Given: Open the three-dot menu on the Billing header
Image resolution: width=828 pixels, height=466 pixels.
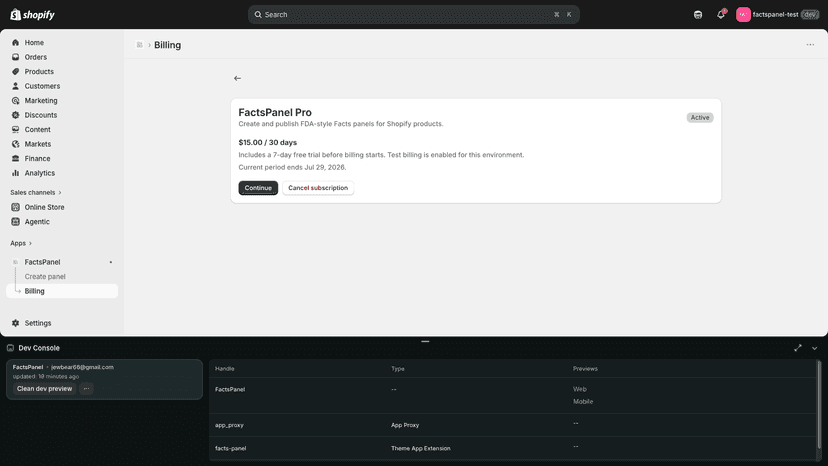Looking at the screenshot, I should 810,45.
